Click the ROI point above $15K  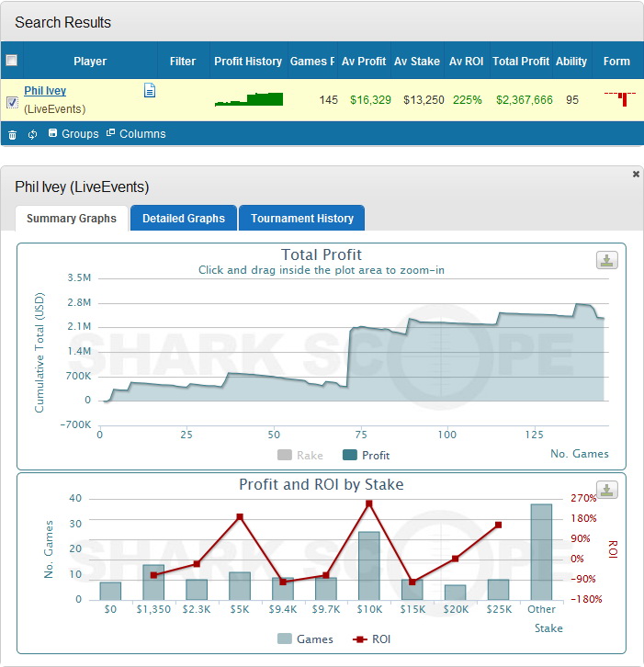(x=412, y=582)
